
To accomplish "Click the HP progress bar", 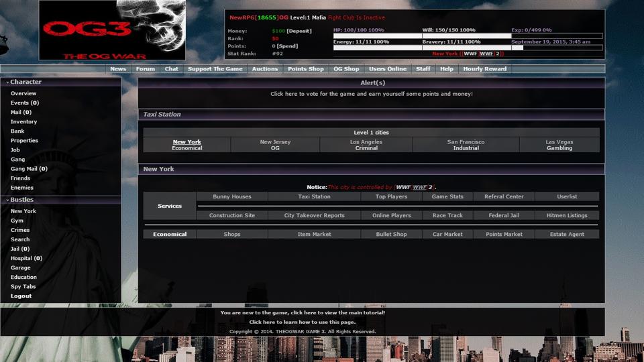I will [375, 36].
